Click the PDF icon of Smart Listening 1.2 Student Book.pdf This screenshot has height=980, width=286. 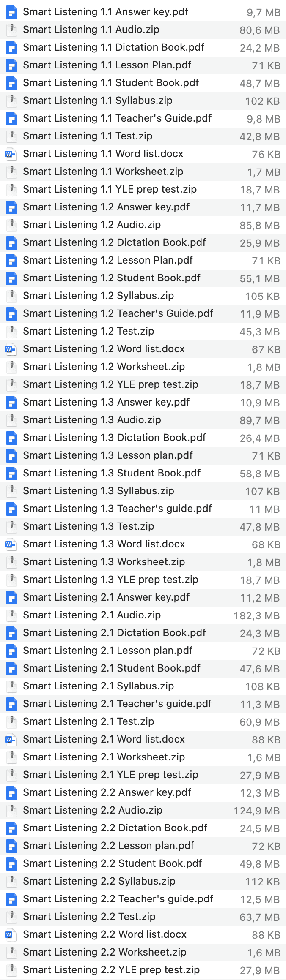(12, 278)
